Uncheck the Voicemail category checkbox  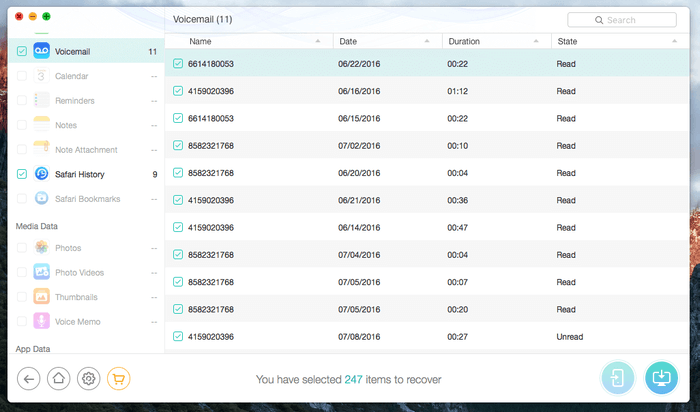(x=22, y=51)
